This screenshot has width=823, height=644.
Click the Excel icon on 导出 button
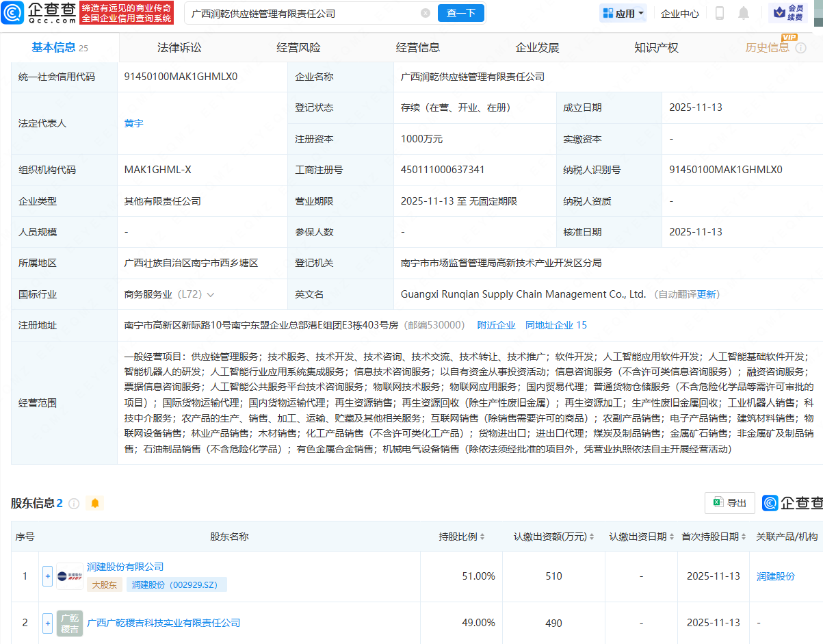pyautogui.click(x=719, y=502)
